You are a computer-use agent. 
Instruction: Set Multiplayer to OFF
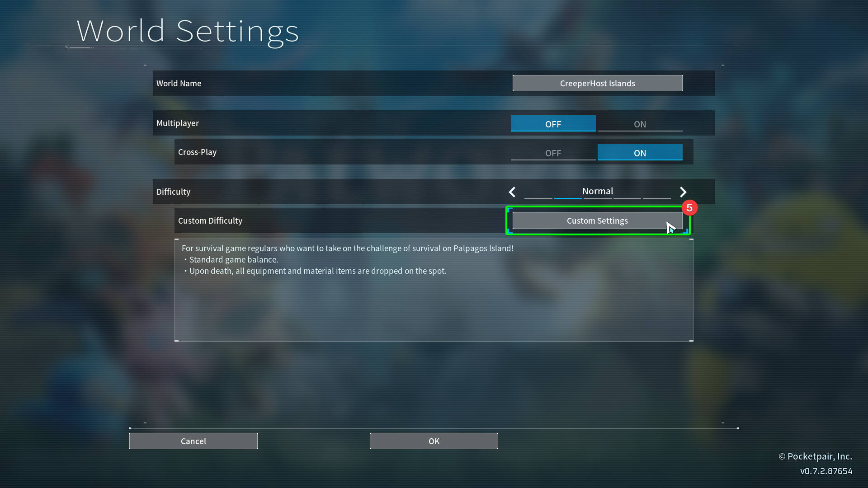[553, 124]
